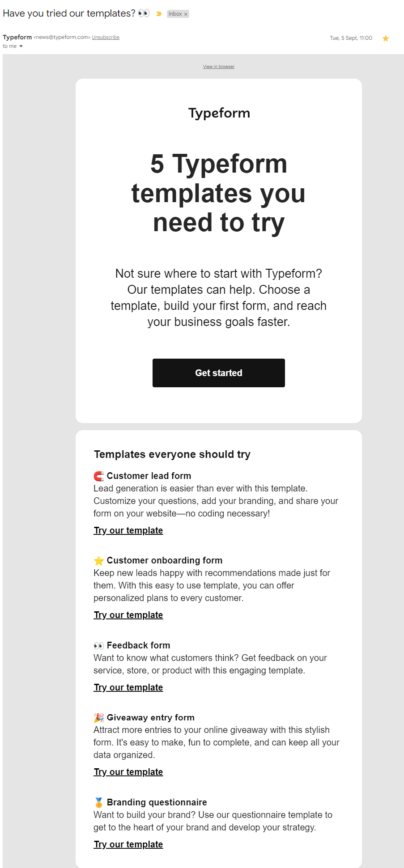
Task: Star the Typeform email
Action: pos(385,38)
